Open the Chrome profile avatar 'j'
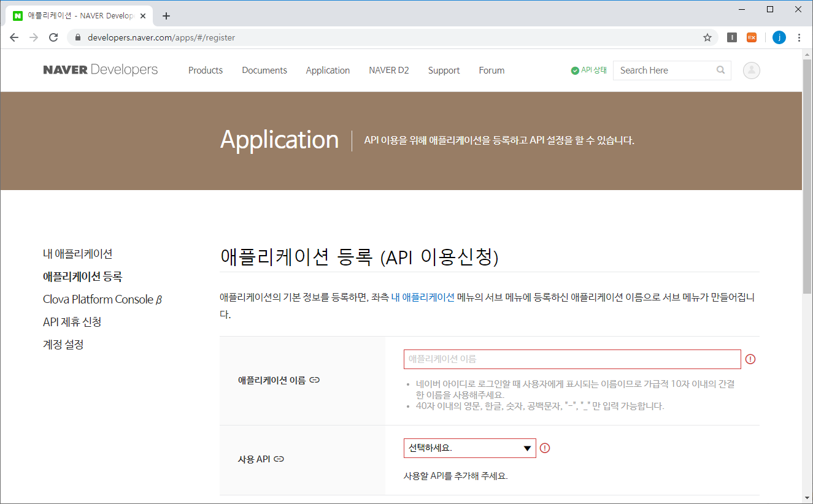 click(x=779, y=37)
